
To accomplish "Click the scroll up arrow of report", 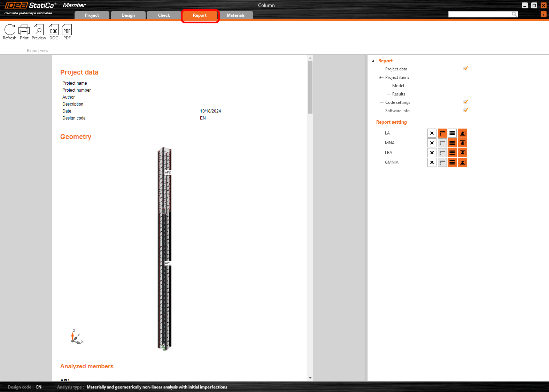I will point(310,58).
